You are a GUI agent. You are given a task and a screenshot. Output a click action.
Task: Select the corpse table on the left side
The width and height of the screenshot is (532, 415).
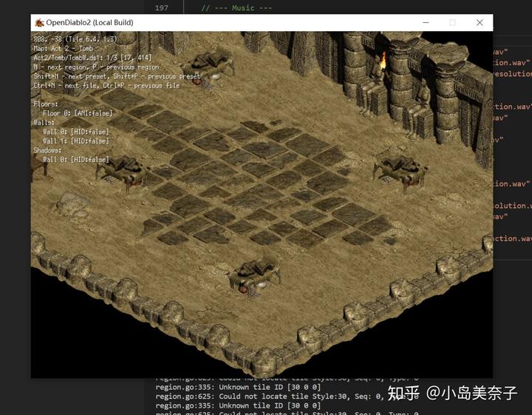[x=123, y=172]
